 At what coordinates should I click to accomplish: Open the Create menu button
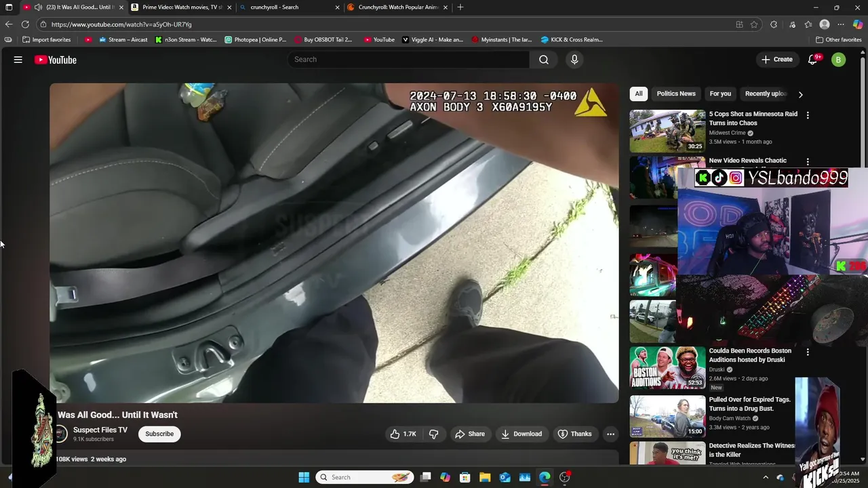[x=776, y=60]
